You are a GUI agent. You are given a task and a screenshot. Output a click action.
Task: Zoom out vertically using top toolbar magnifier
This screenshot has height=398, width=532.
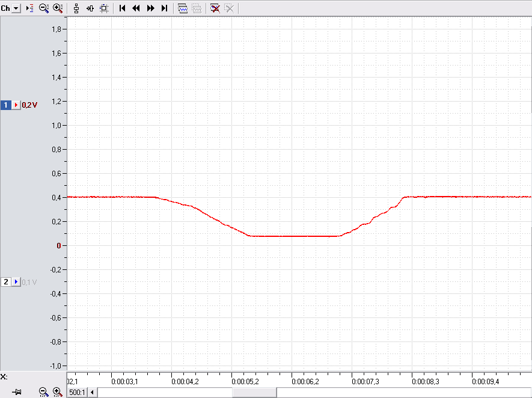(x=44, y=8)
